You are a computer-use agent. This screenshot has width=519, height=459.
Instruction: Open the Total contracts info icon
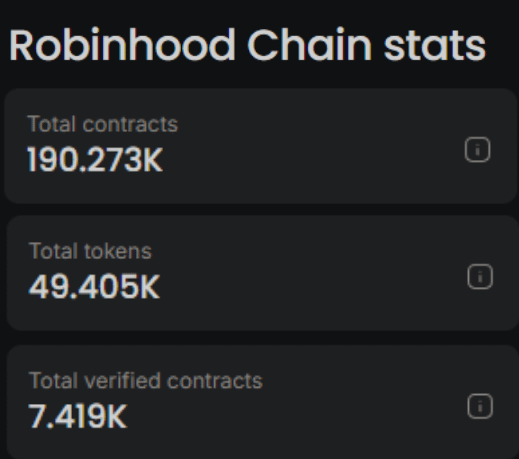[477, 149]
